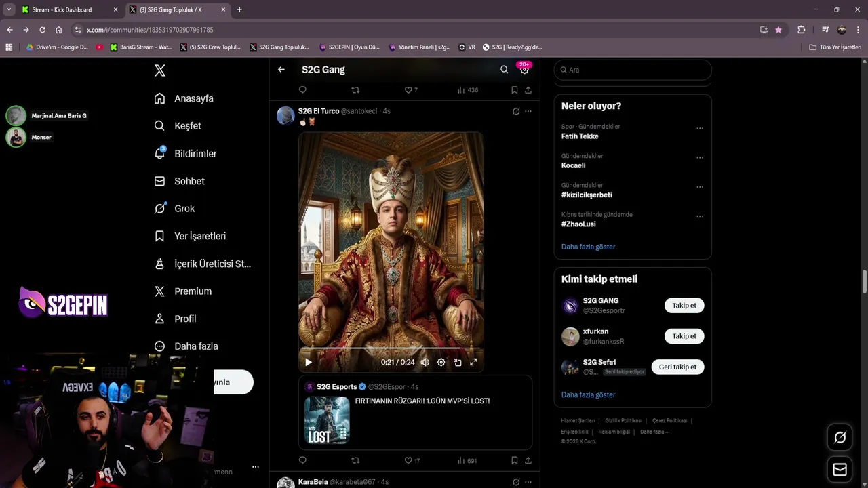This screenshot has height=488, width=868.
Task: Open more options on santokeci post
Action: [528, 111]
